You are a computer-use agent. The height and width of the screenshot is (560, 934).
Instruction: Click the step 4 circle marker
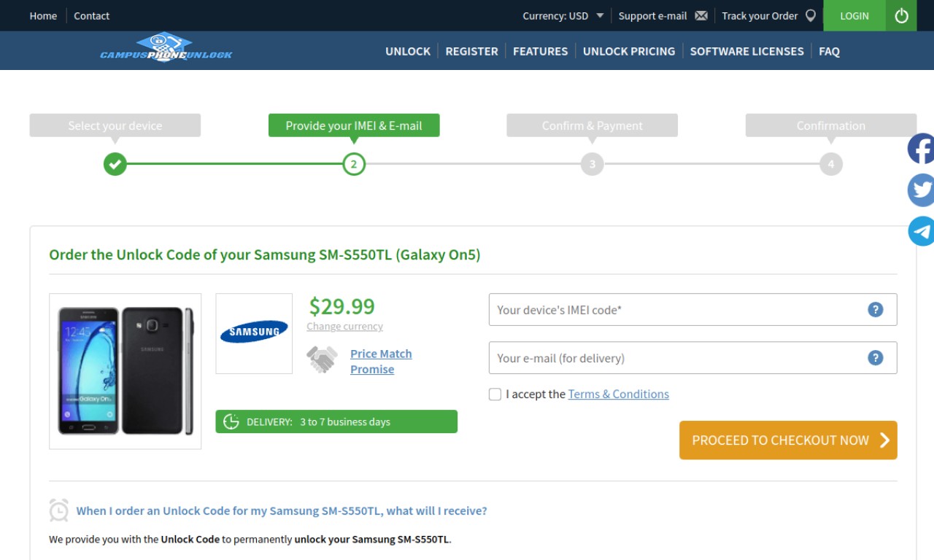point(831,164)
